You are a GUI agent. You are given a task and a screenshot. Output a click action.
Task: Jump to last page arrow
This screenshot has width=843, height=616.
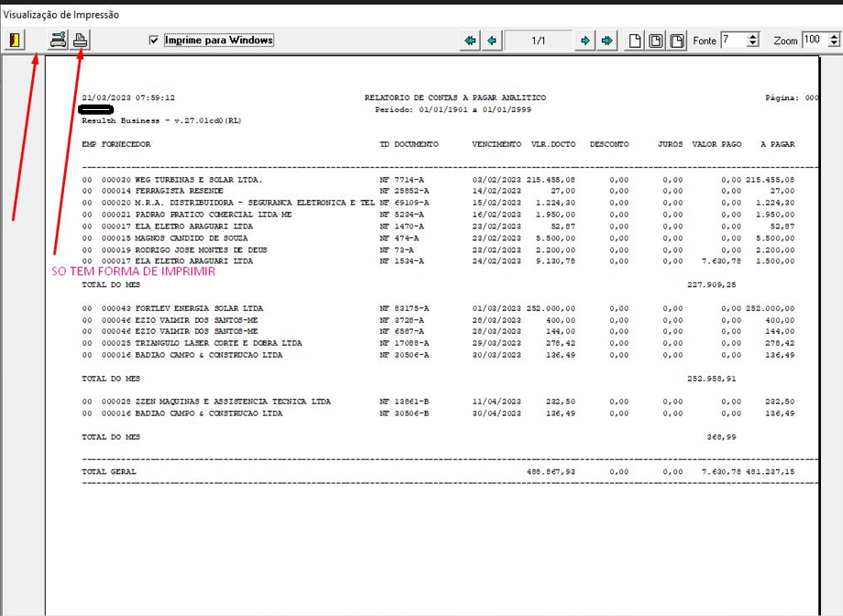(607, 40)
